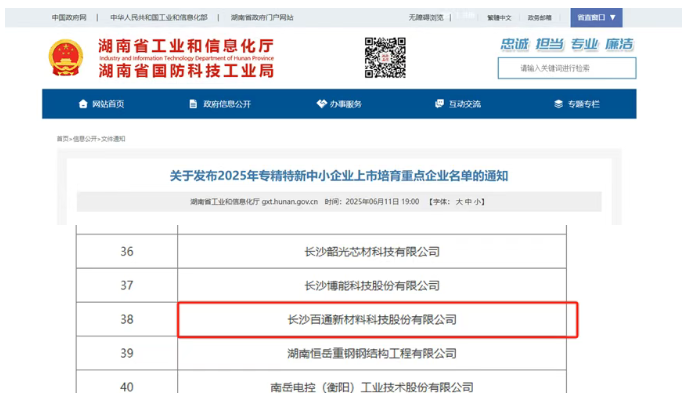Set font size to 中
Image resolution: width=691 pixels, height=409 pixels.
[x=468, y=202]
